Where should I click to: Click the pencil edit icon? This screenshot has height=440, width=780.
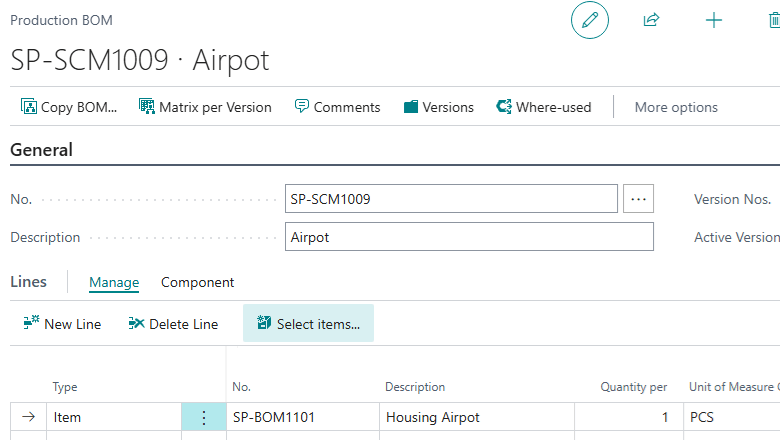point(590,20)
